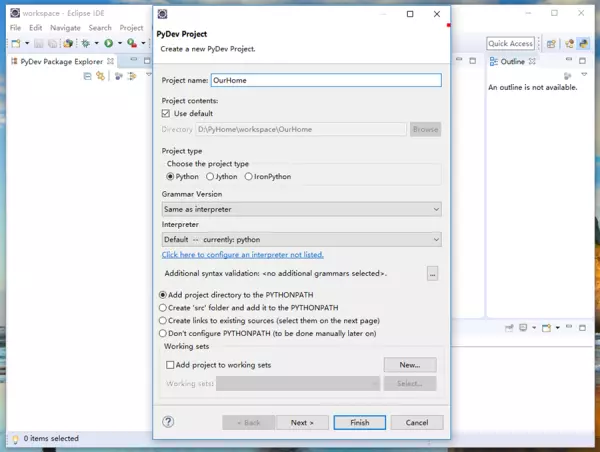Viewport: 600px width, 452px height.
Task: Close the PyDev Package Explorer view tab
Action: click(111, 61)
